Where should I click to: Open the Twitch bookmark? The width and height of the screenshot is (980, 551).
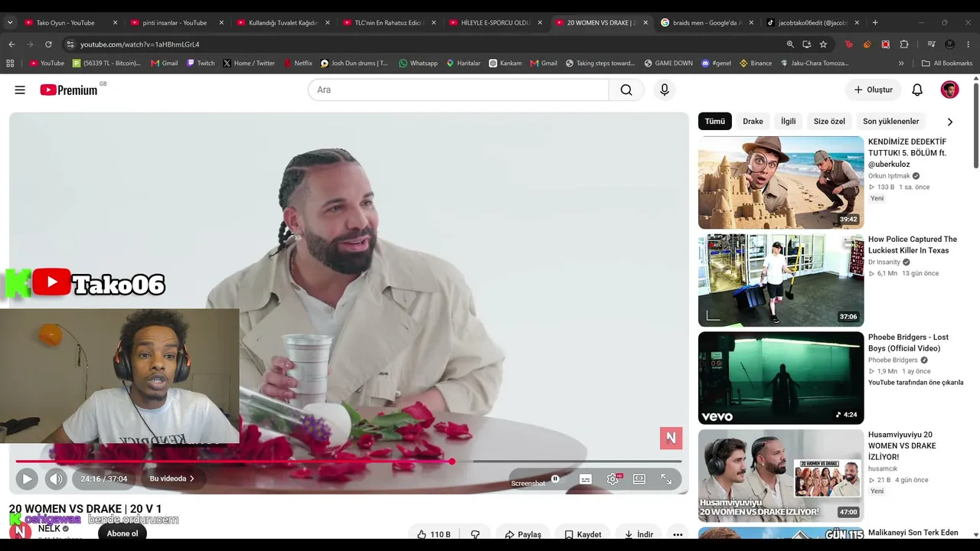pos(201,64)
